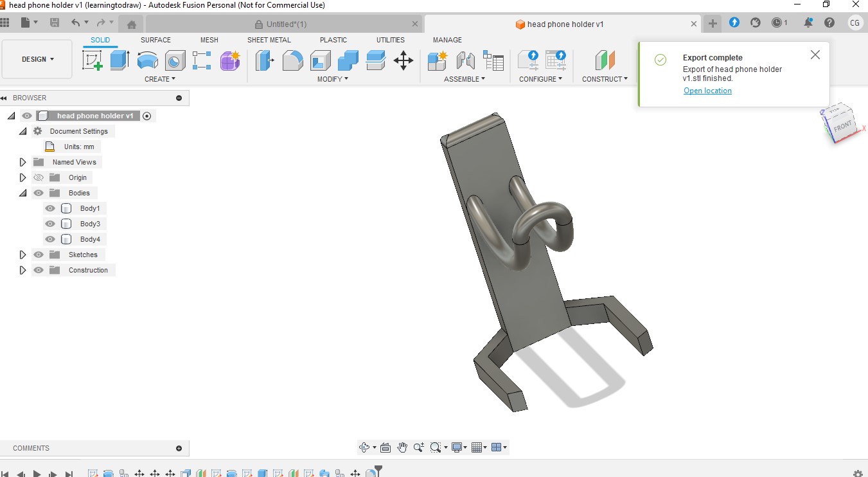Open the CG account profile button
Viewport: 868px width, 477px height.
pos(855,23)
